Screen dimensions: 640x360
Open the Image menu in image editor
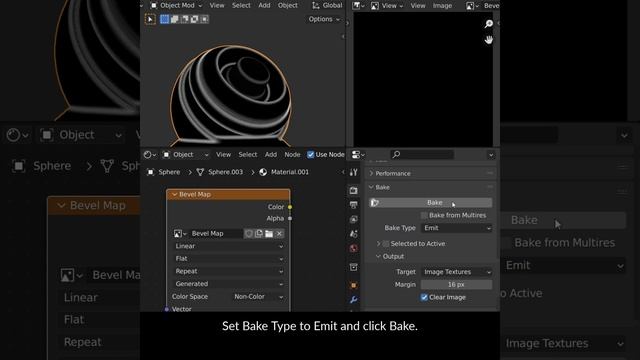[x=442, y=6]
